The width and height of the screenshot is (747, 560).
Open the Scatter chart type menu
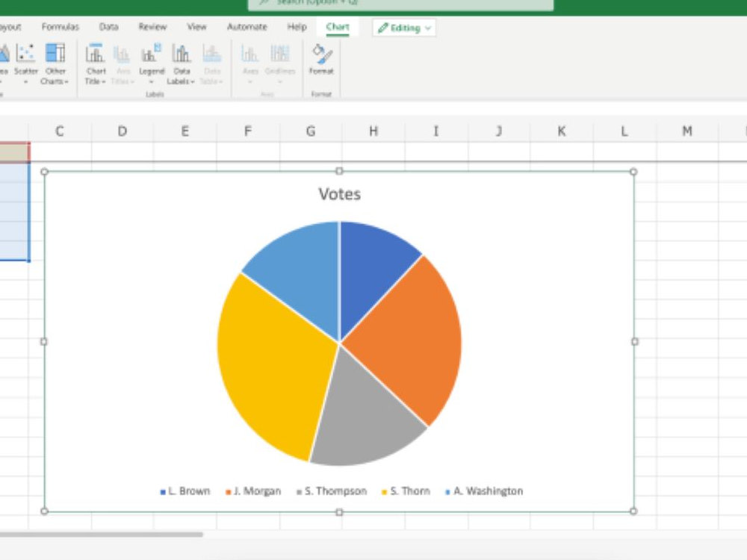pos(25,63)
